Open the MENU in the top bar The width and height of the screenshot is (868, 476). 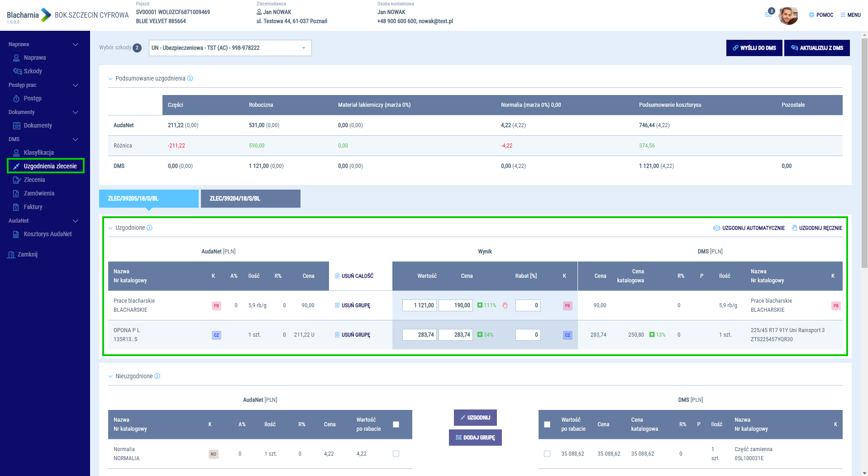tap(850, 15)
